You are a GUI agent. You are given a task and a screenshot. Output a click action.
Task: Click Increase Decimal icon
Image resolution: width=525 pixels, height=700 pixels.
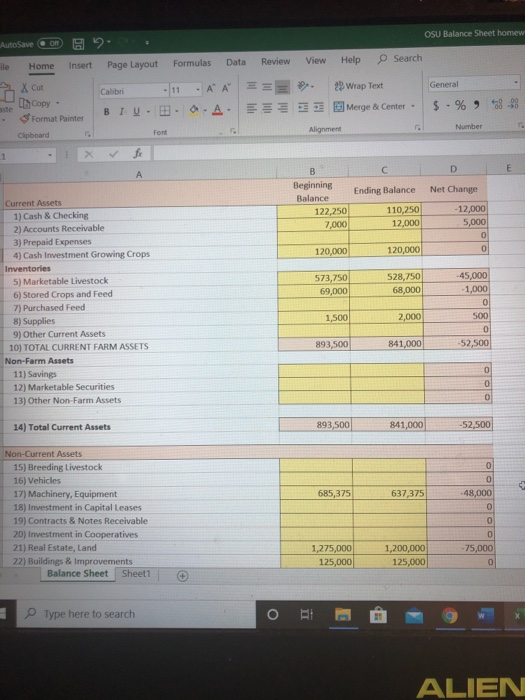(x=496, y=104)
